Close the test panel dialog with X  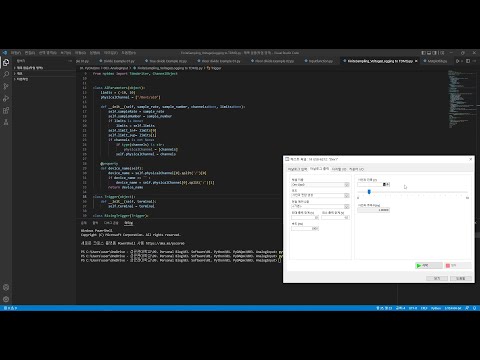471,159
